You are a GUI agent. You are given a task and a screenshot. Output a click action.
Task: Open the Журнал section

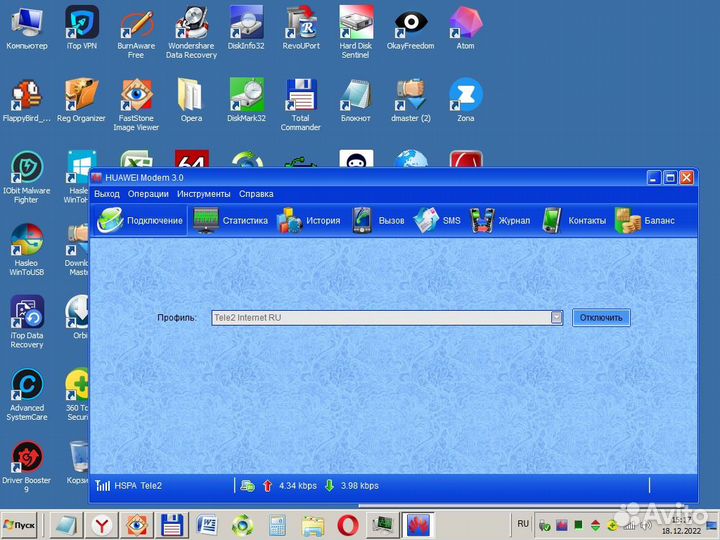coord(500,221)
